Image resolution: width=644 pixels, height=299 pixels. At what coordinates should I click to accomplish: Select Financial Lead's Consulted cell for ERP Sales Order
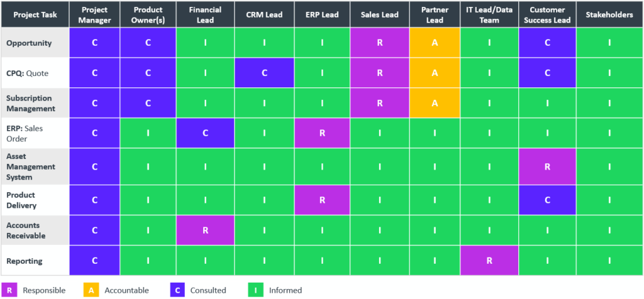(x=206, y=133)
